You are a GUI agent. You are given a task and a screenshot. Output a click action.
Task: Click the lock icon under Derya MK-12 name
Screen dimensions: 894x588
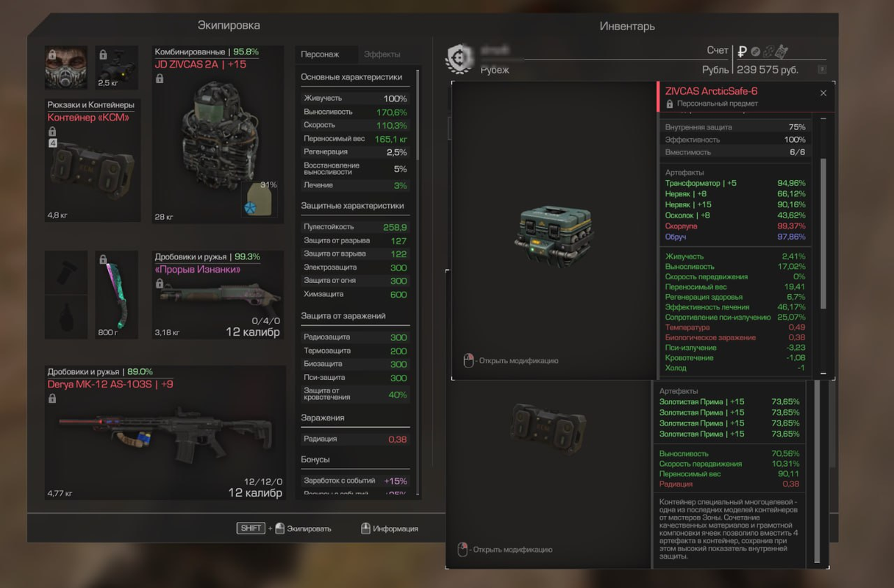click(52, 398)
